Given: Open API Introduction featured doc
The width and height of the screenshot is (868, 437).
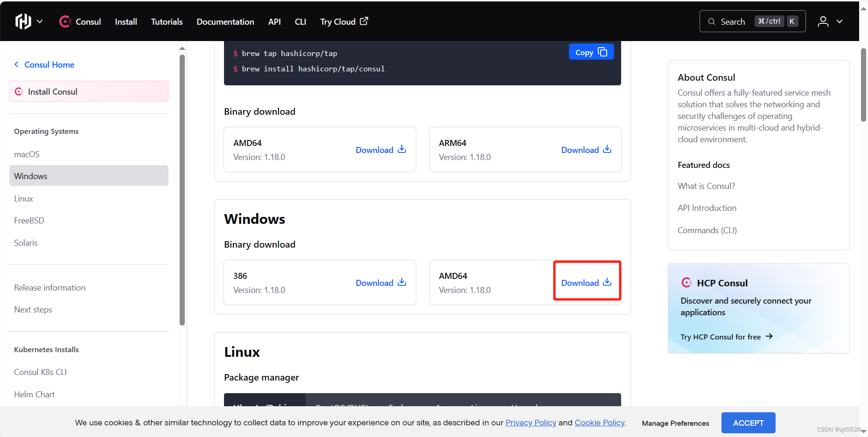Looking at the screenshot, I should click(707, 208).
